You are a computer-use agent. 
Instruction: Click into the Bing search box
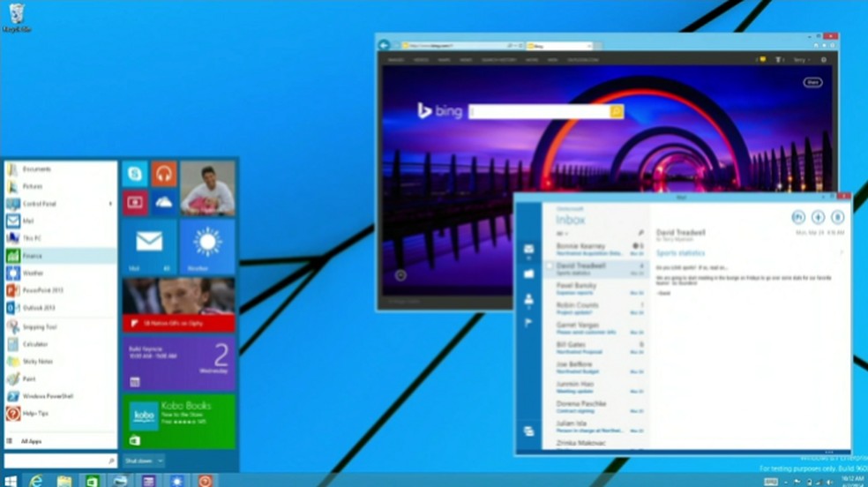[x=539, y=112]
